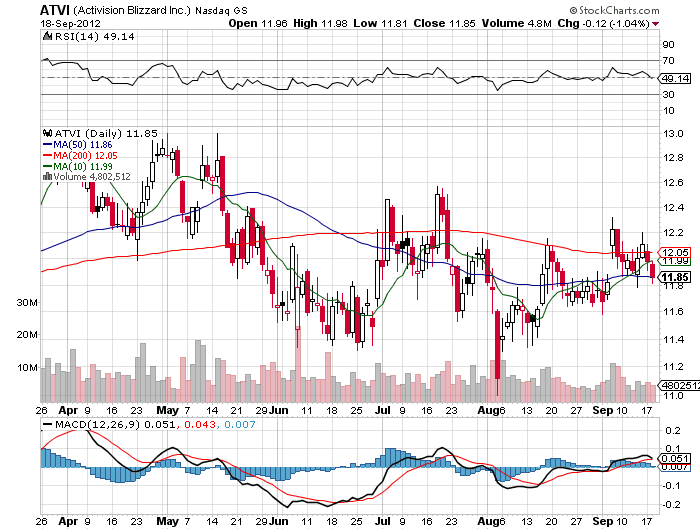Click the Activision Blizzard Inc. company name
The image size is (700, 530).
[132, 10]
